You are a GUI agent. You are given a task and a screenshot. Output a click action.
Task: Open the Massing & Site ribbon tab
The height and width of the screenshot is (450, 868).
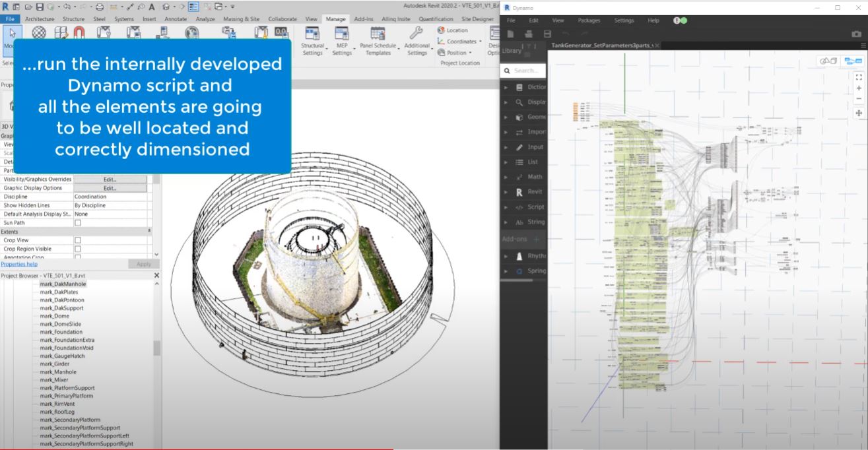[242, 19]
